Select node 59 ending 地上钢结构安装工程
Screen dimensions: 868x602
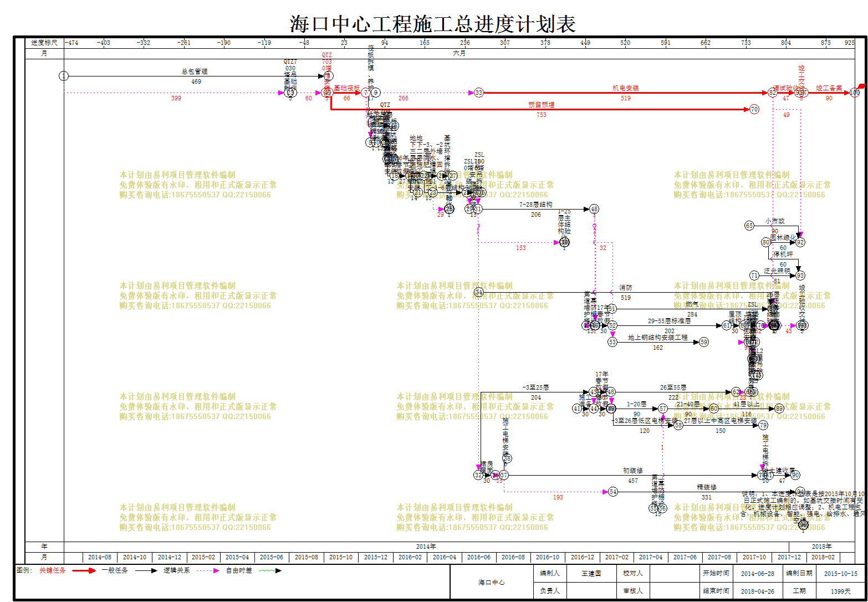click(x=704, y=342)
